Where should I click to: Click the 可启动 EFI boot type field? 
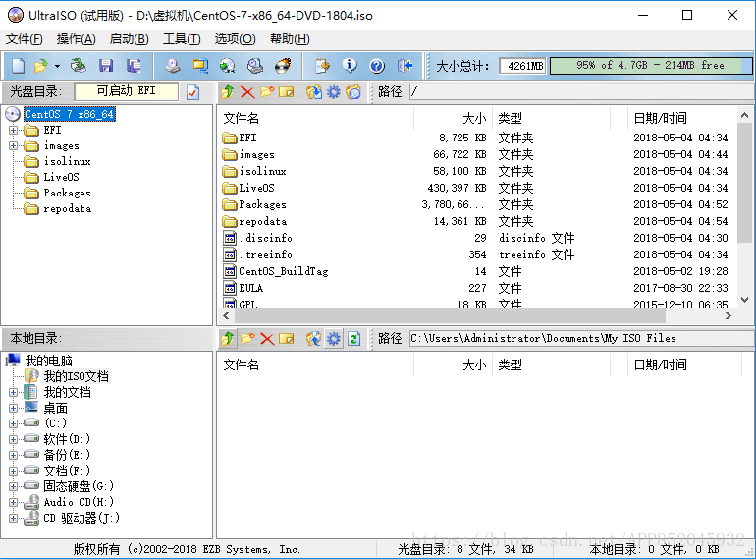pos(127,91)
